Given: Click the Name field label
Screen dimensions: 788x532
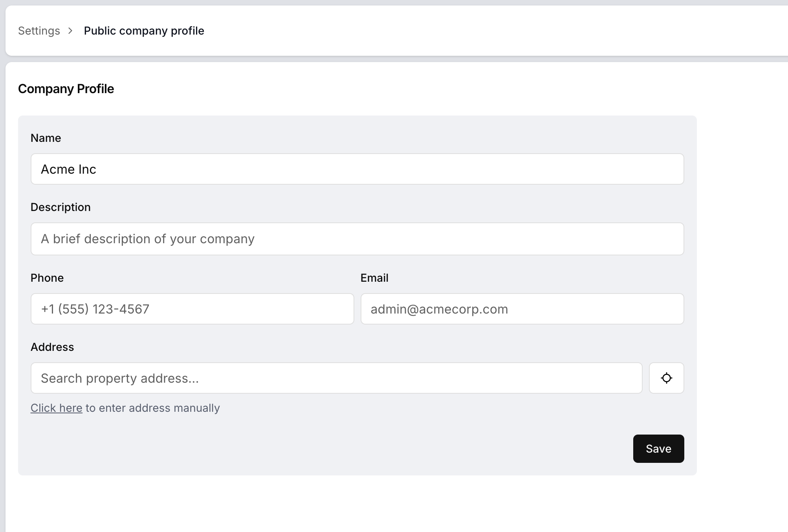Looking at the screenshot, I should point(46,138).
